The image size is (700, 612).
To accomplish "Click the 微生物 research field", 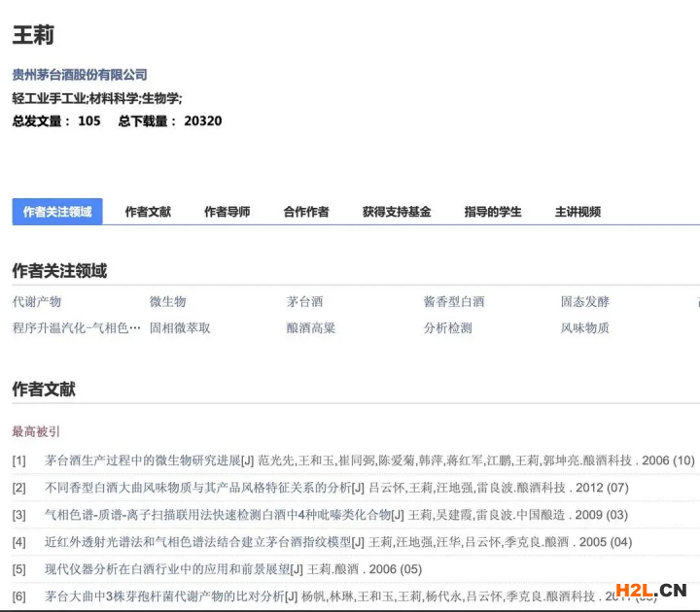I will click(167, 301).
